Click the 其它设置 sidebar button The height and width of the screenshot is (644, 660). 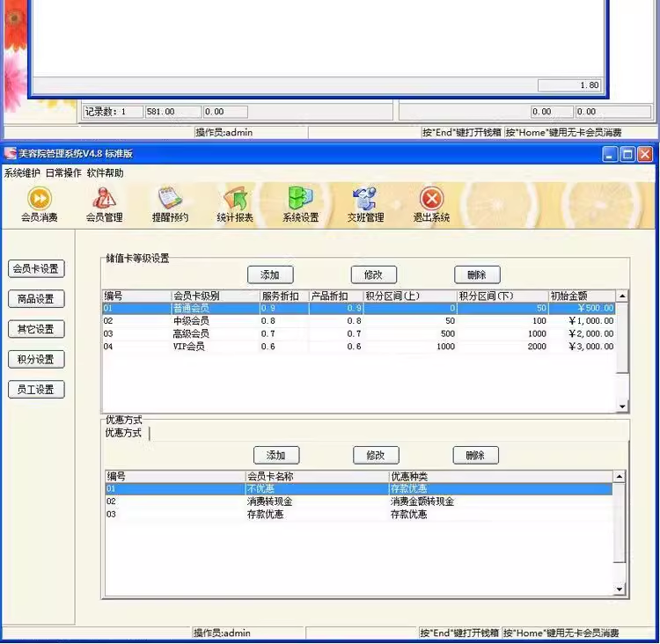pyautogui.click(x=36, y=329)
